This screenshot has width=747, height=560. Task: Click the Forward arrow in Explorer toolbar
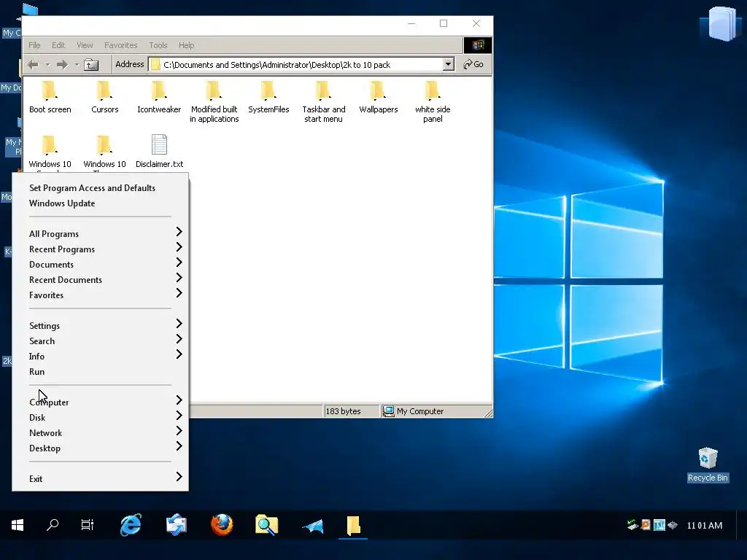[x=62, y=64]
